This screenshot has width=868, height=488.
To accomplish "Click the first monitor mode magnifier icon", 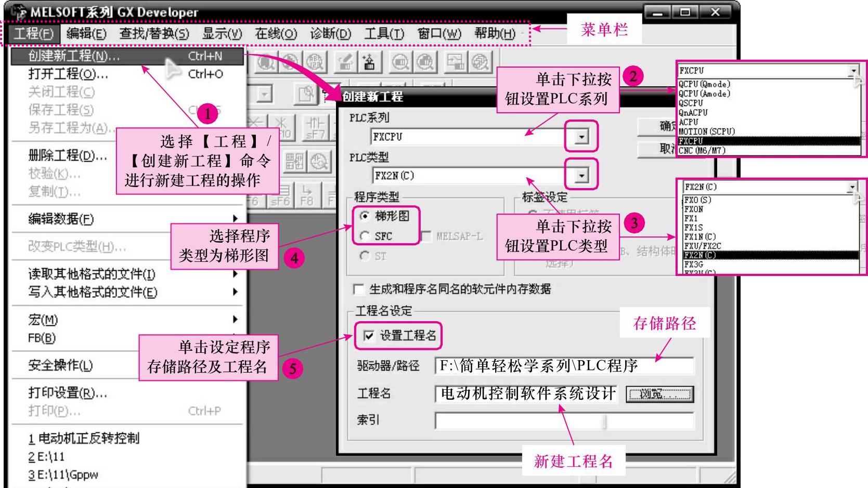I will pos(400,62).
